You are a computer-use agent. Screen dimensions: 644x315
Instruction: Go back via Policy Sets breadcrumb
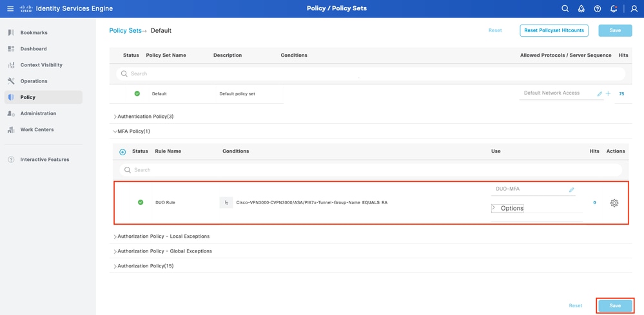(125, 31)
